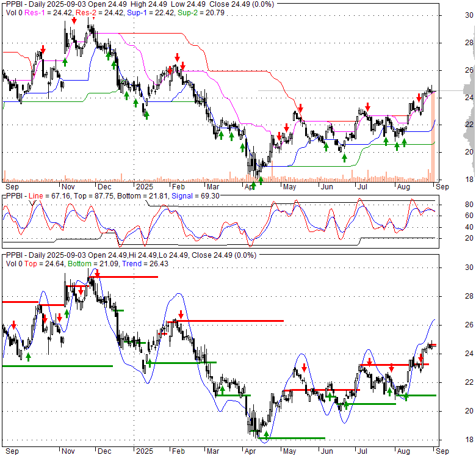476x455 pixels.
Task: Click the 'Nov' label on the top chart axis
Action: coord(68,187)
